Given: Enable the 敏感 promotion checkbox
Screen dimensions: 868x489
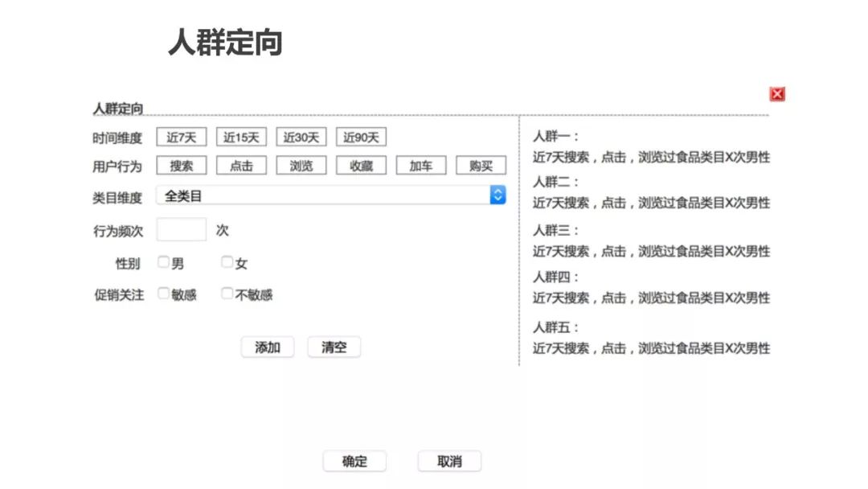Looking at the screenshot, I should 163,294.
